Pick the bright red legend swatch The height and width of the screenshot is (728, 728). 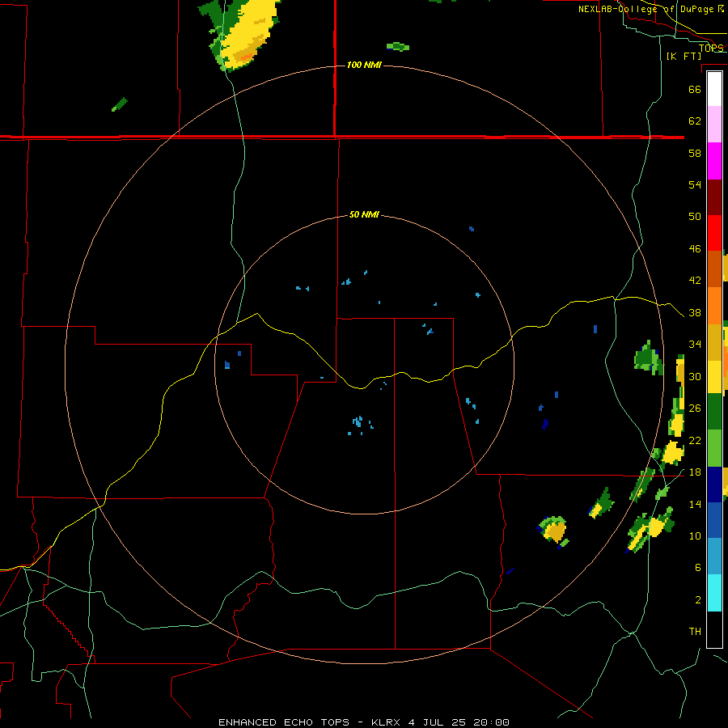click(714, 233)
